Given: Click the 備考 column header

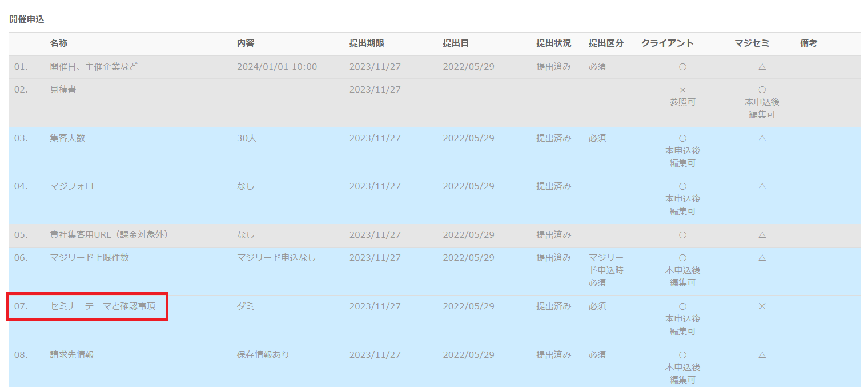Looking at the screenshot, I should click(x=809, y=43).
